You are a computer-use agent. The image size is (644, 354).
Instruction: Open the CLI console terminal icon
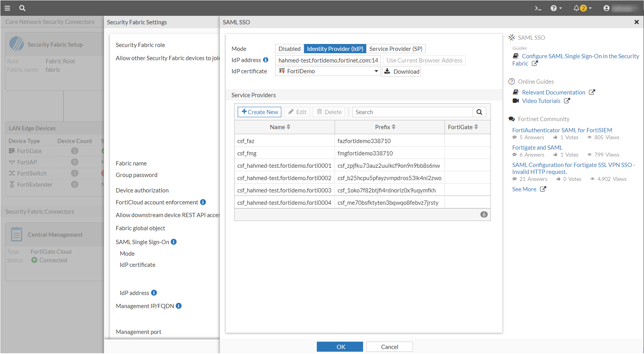538,8
